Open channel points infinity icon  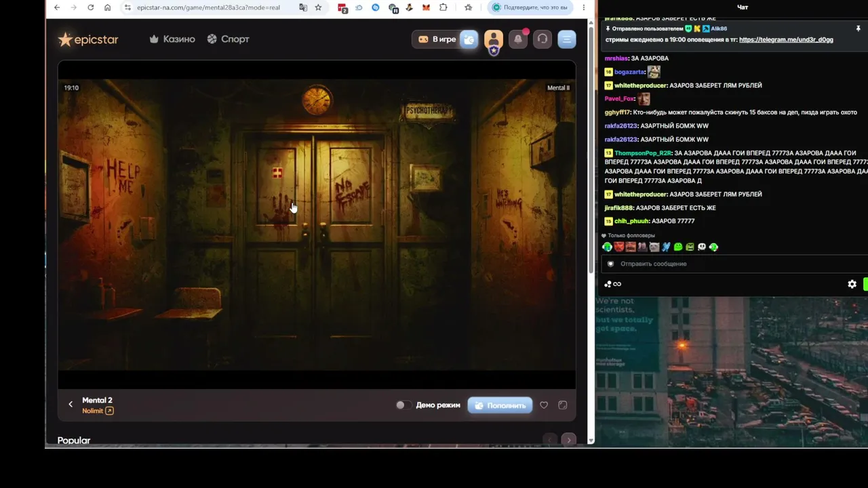pos(613,284)
